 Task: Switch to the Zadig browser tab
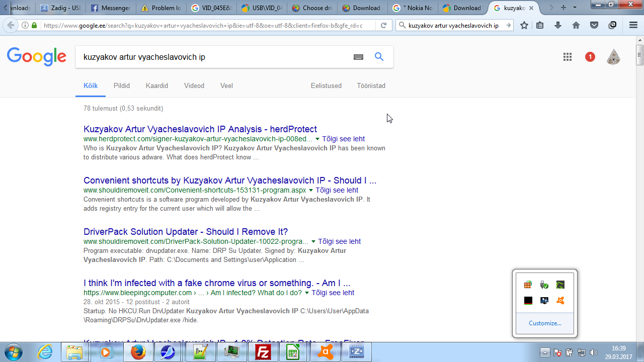click(60, 8)
